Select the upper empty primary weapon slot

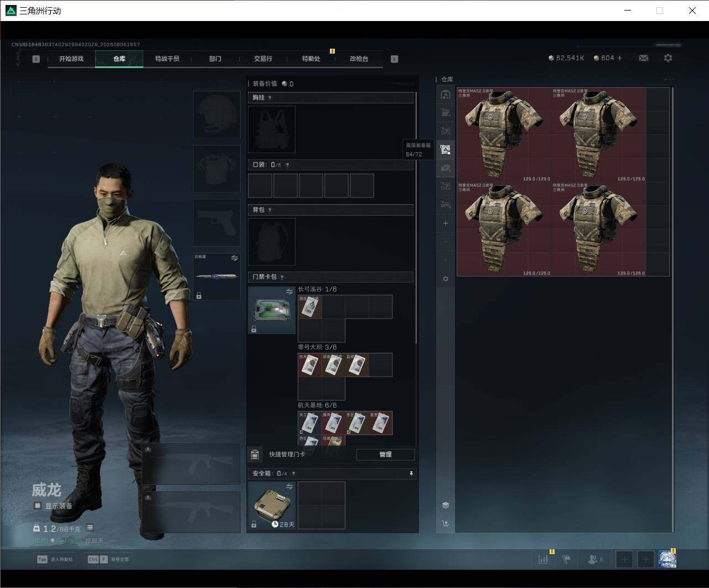tap(192, 464)
